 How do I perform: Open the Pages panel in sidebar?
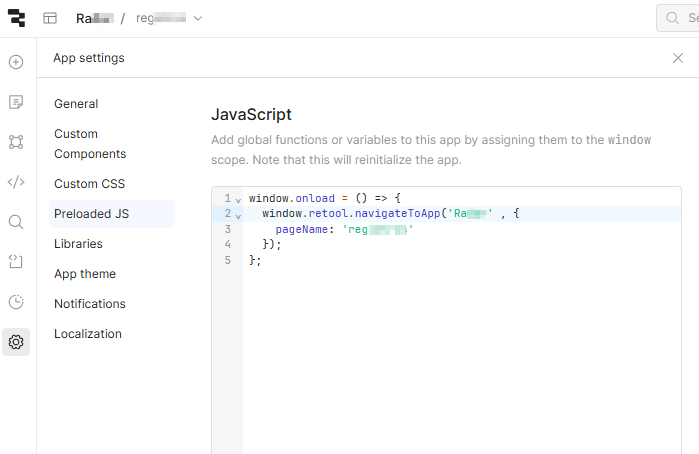click(x=16, y=102)
